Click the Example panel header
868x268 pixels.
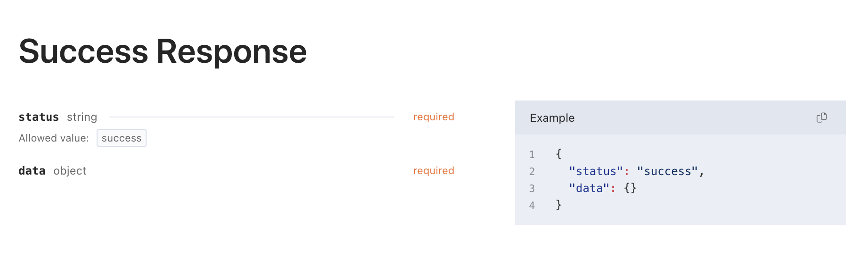[x=680, y=117]
